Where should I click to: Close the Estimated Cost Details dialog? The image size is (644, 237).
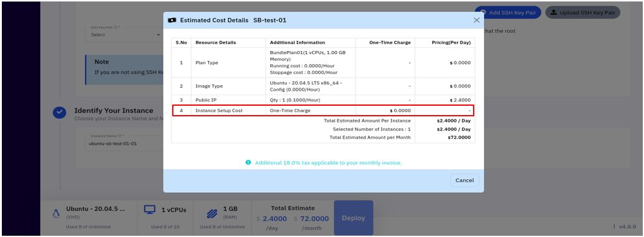[476, 20]
